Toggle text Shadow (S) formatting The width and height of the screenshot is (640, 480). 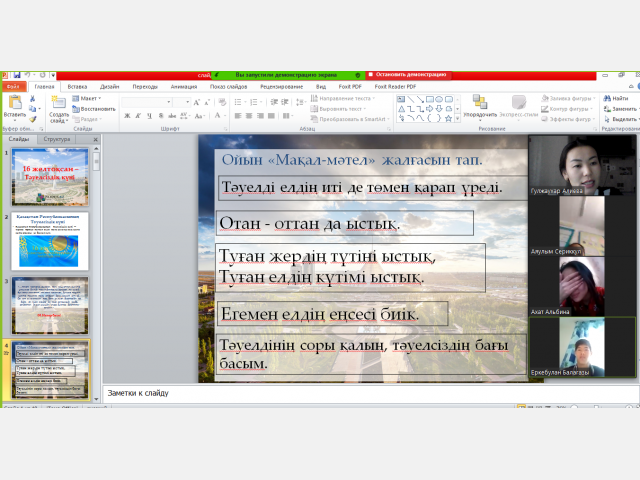(x=161, y=116)
